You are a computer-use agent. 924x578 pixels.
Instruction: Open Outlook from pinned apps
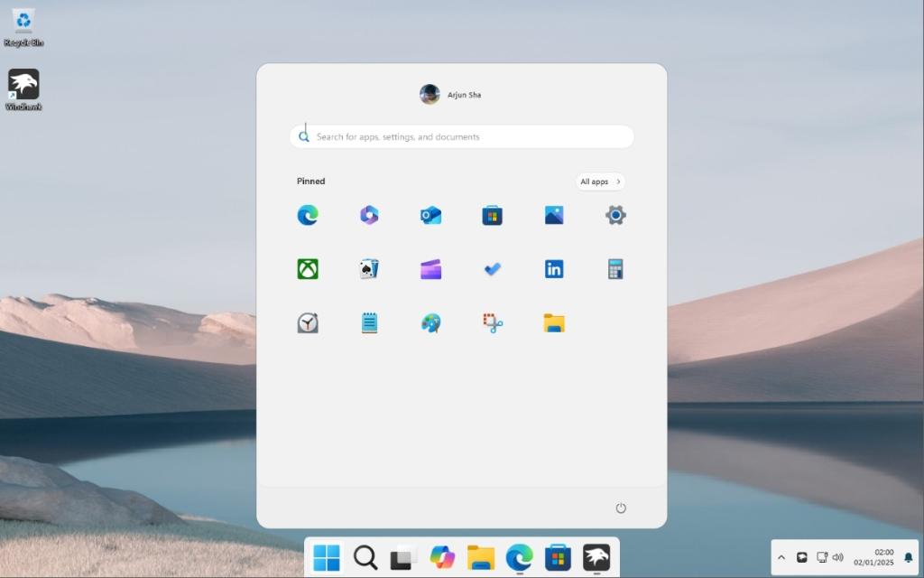(430, 215)
